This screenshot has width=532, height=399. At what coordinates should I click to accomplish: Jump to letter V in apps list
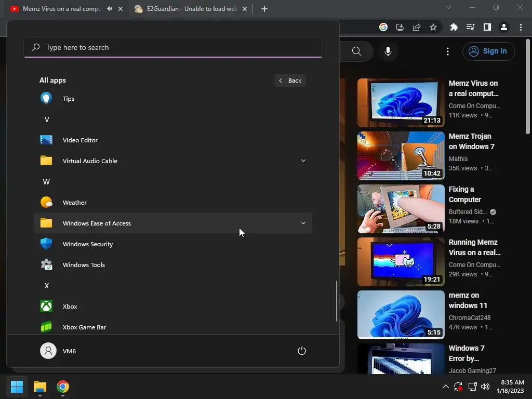click(47, 119)
